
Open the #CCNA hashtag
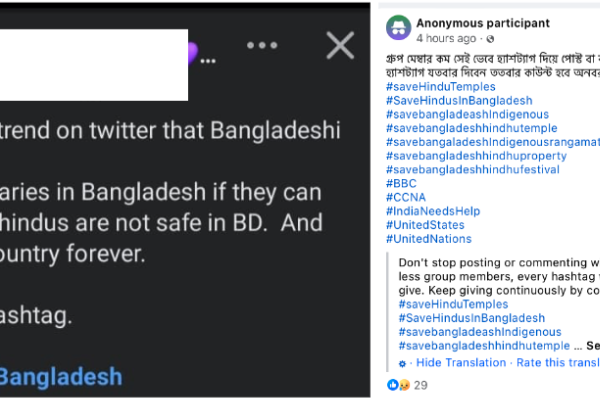pos(406,197)
